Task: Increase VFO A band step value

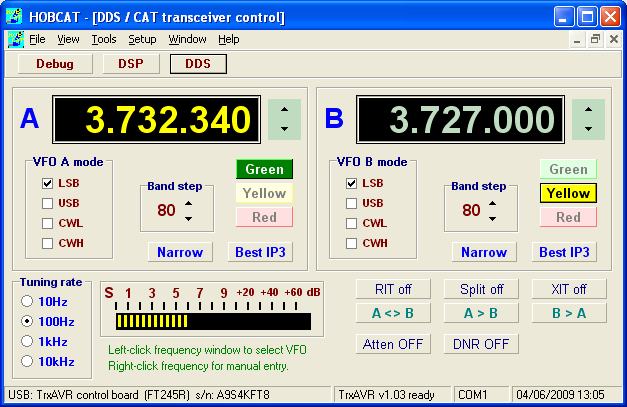Action: pos(189,204)
